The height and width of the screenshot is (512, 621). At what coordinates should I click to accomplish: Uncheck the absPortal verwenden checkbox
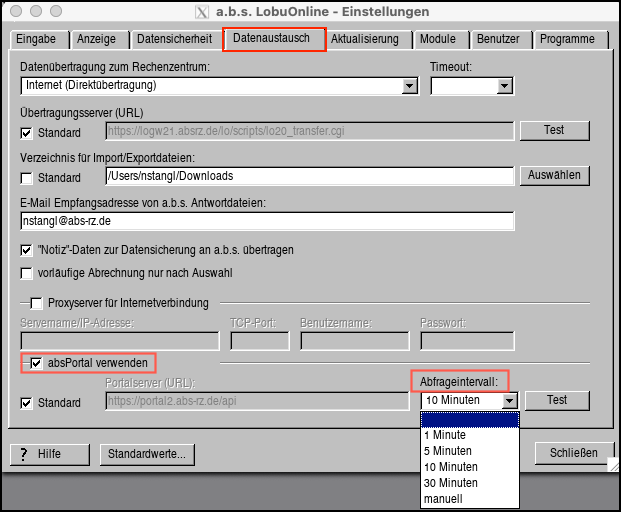(37, 362)
